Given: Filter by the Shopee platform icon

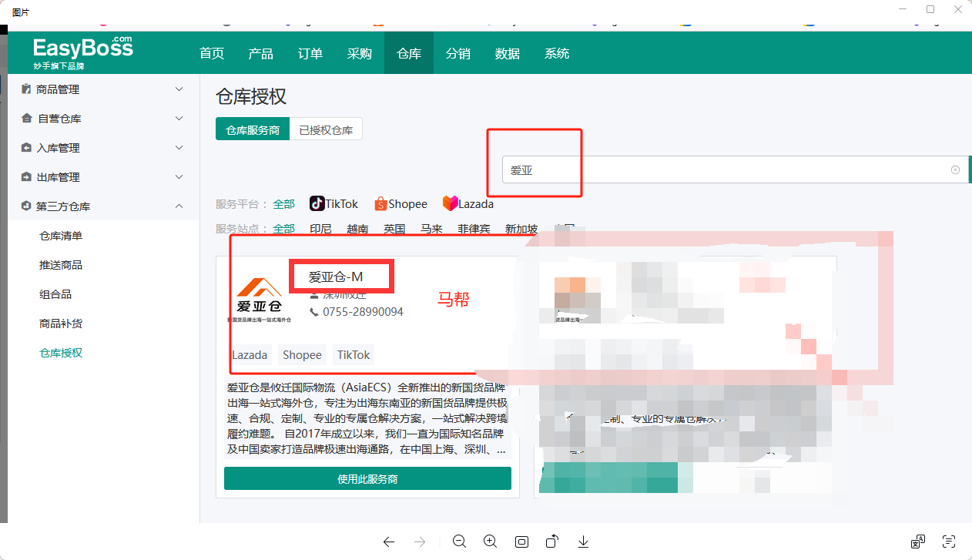Looking at the screenshot, I should [x=380, y=204].
